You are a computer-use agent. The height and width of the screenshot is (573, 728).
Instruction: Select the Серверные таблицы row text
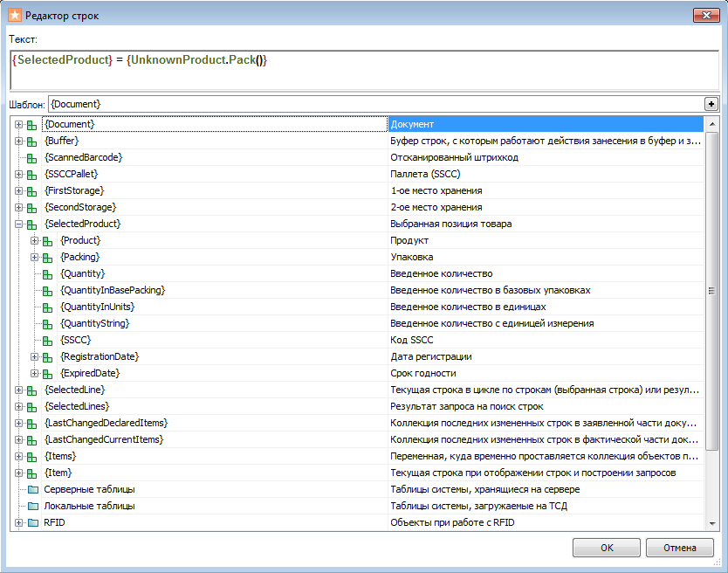pos(90,489)
